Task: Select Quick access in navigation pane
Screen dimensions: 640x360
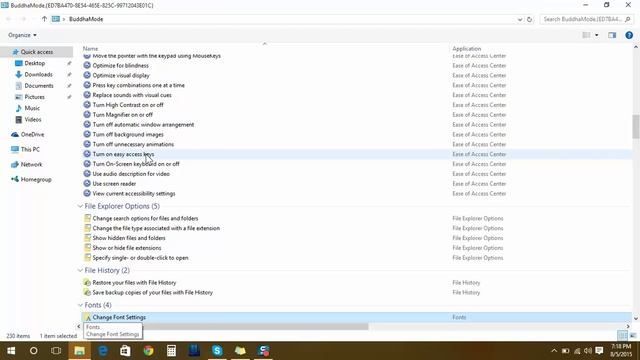Action: click(x=37, y=52)
